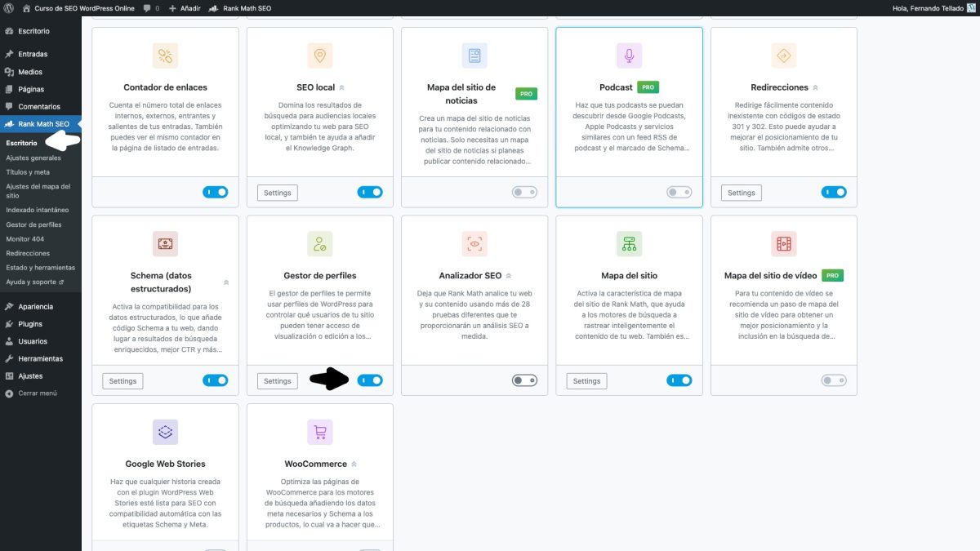Disable the Gestor de perfiles toggle
Viewport: 980px width, 551px height.
(x=370, y=380)
